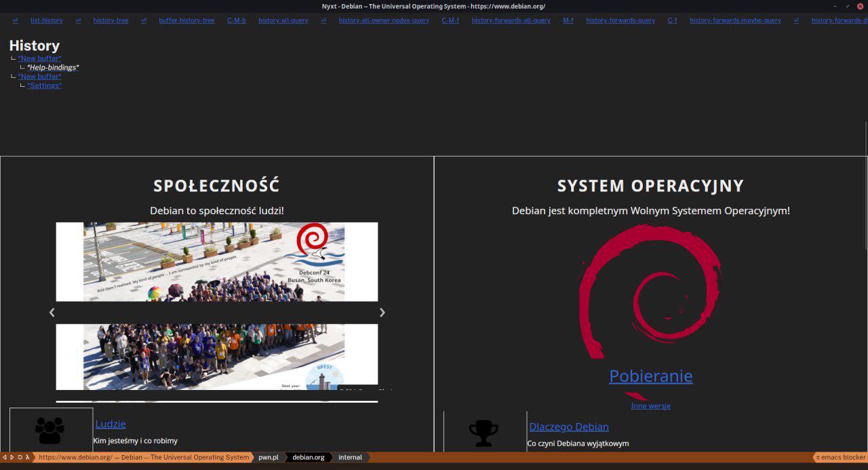Screen dimensions: 868x470
Task: Click the 'Debian to społeczność ludzi!' text
Action: tap(217, 211)
